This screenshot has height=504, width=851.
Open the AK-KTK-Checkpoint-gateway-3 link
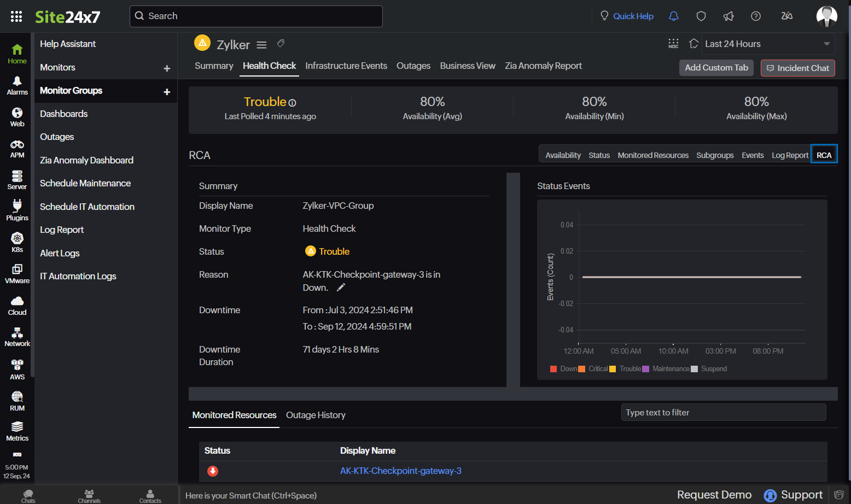(x=400, y=471)
